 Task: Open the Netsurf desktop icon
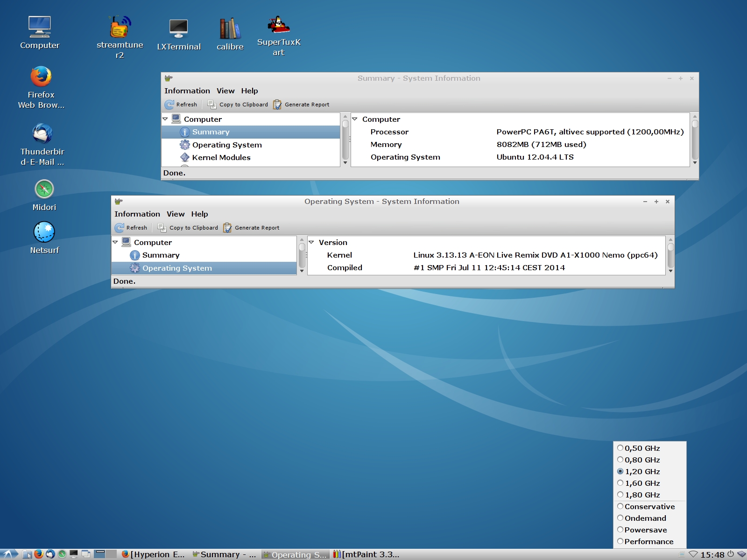44,232
